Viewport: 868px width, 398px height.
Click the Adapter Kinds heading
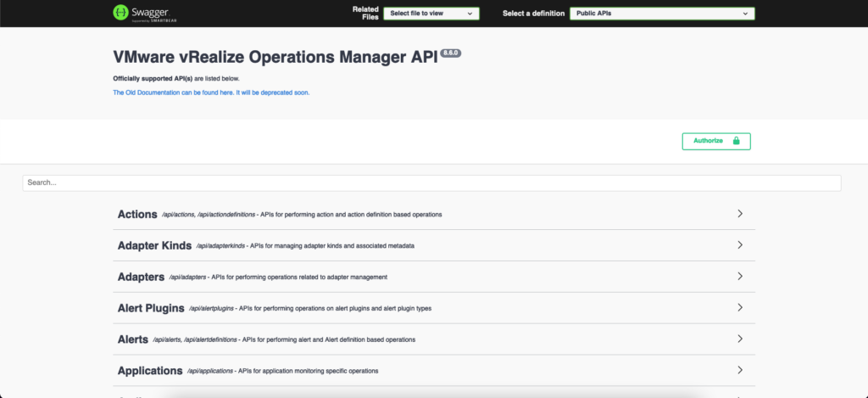click(154, 245)
